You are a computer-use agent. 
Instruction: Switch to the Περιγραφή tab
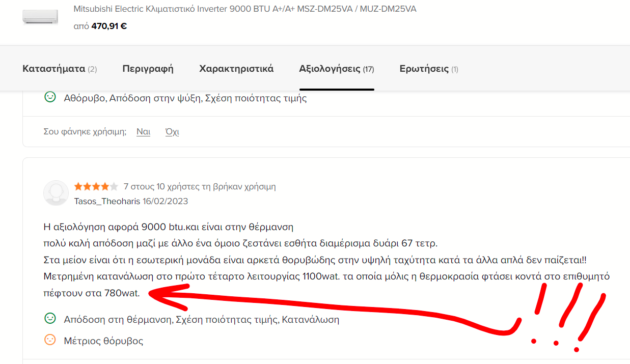tap(148, 69)
